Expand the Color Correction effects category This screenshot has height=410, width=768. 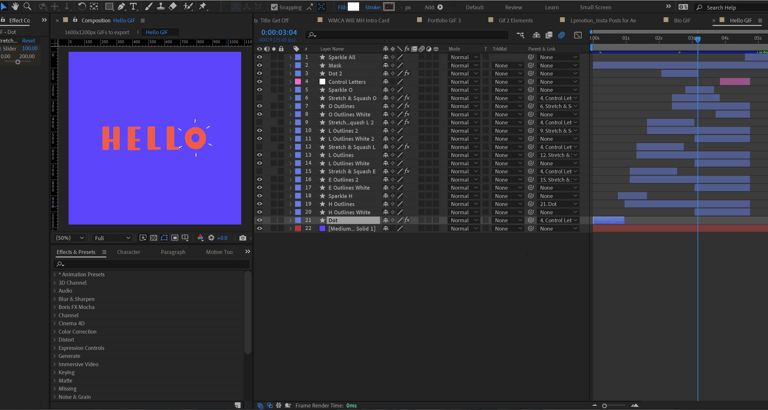[x=78, y=332]
